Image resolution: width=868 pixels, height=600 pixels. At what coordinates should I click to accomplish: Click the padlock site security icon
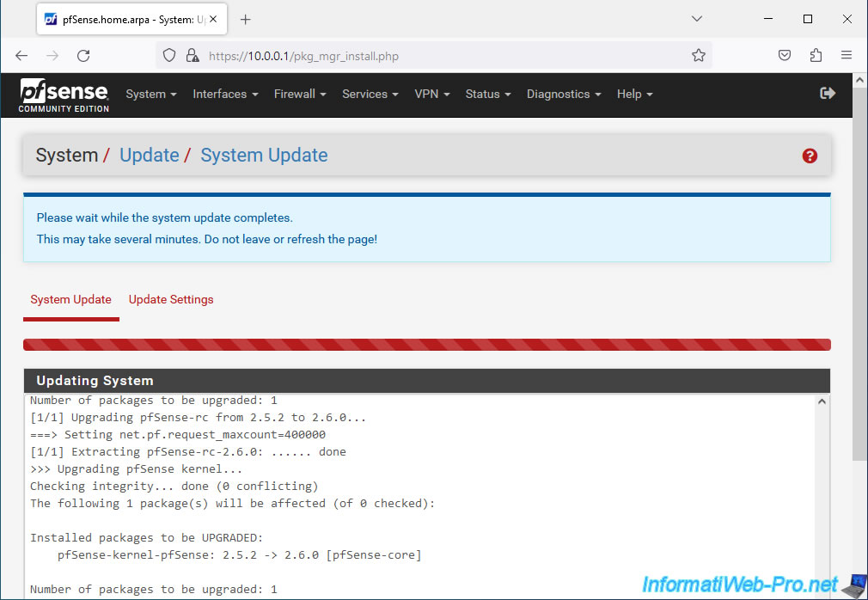(x=193, y=55)
